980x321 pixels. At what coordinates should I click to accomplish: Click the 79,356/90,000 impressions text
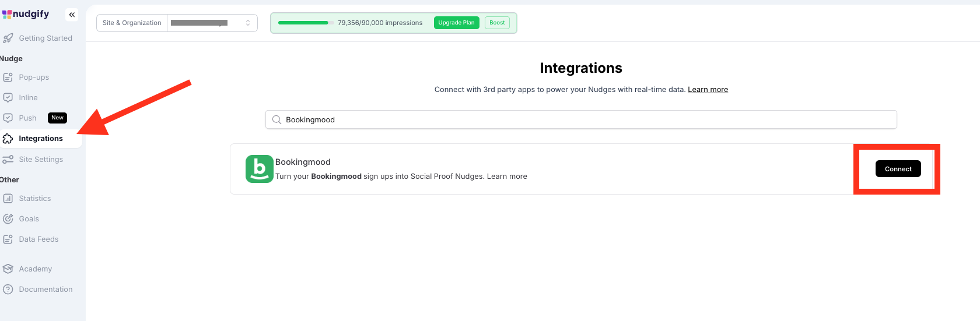(380, 23)
